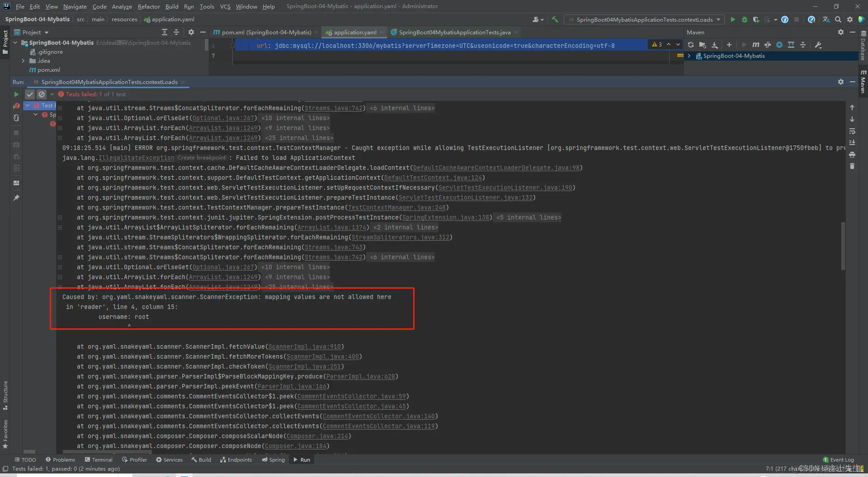Jump down the stack trace with down arrow
The height and width of the screenshot is (477, 868).
click(852, 119)
